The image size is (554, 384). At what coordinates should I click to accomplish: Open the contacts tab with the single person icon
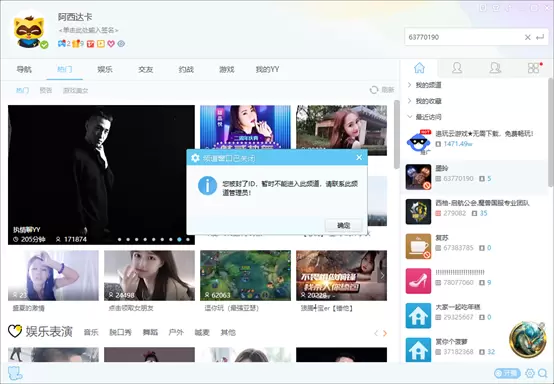click(x=457, y=68)
